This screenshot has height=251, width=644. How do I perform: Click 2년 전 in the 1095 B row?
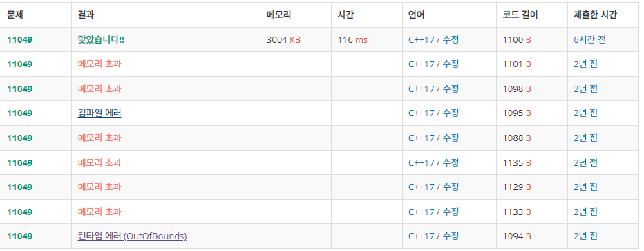pyautogui.click(x=585, y=113)
